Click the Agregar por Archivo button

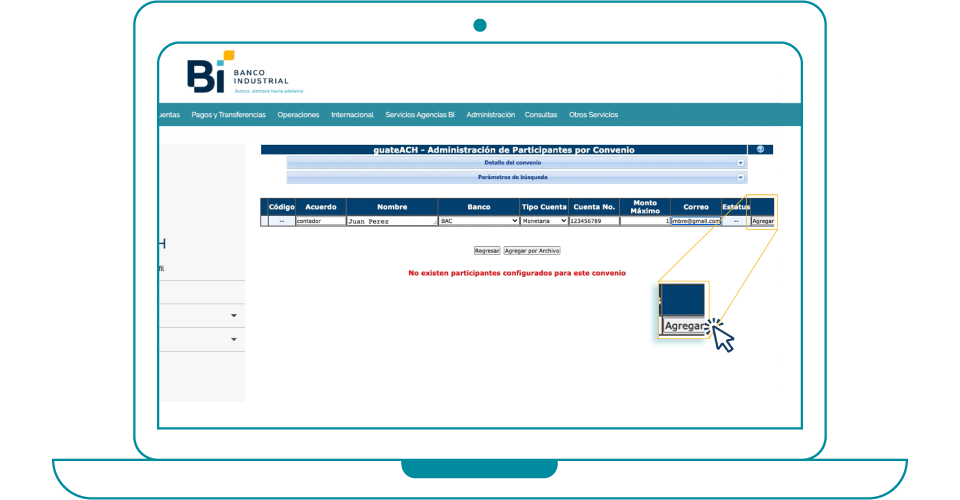(532, 251)
